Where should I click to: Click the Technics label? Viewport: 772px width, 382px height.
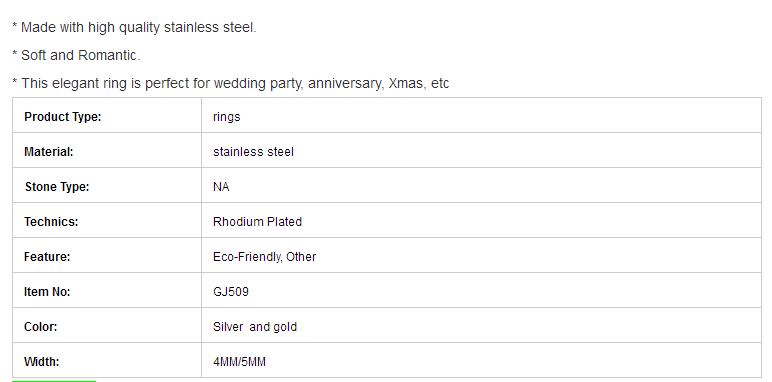click(51, 222)
